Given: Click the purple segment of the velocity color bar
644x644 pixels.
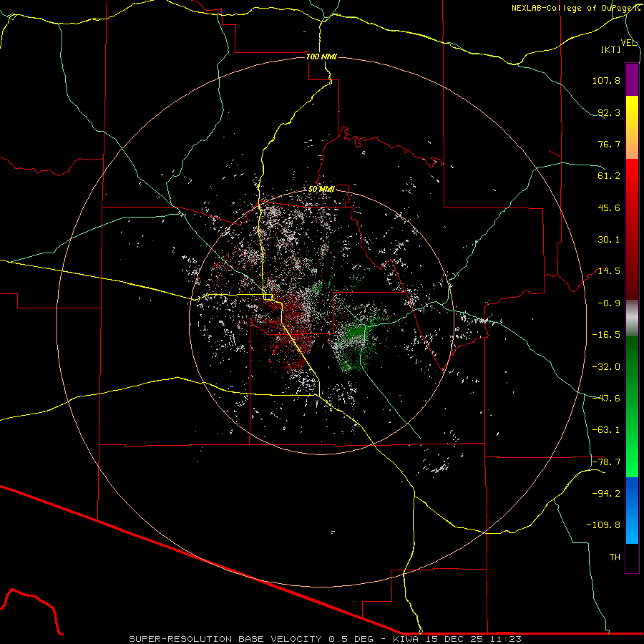Looking at the screenshot, I should pyautogui.click(x=632, y=80).
